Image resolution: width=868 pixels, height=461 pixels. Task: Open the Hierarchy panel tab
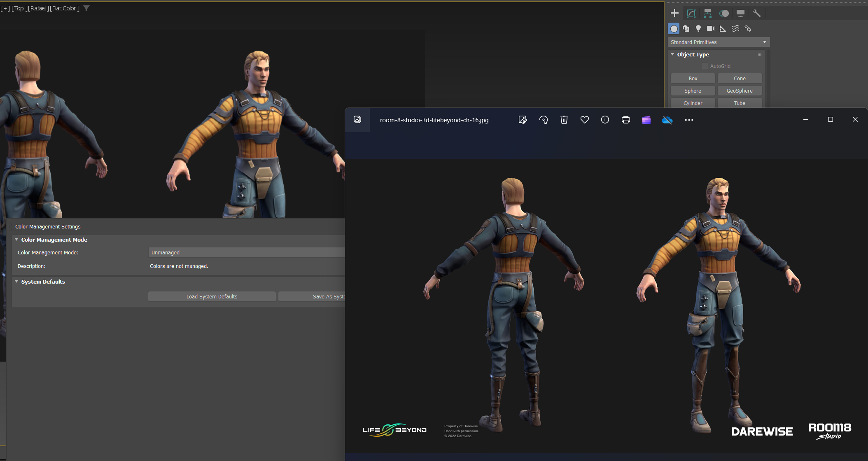click(x=707, y=13)
